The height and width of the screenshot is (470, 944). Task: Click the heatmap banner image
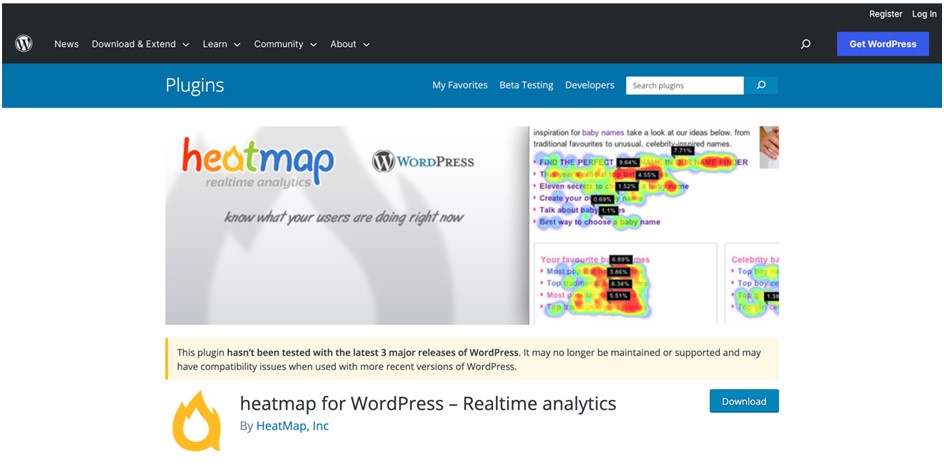point(472,225)
